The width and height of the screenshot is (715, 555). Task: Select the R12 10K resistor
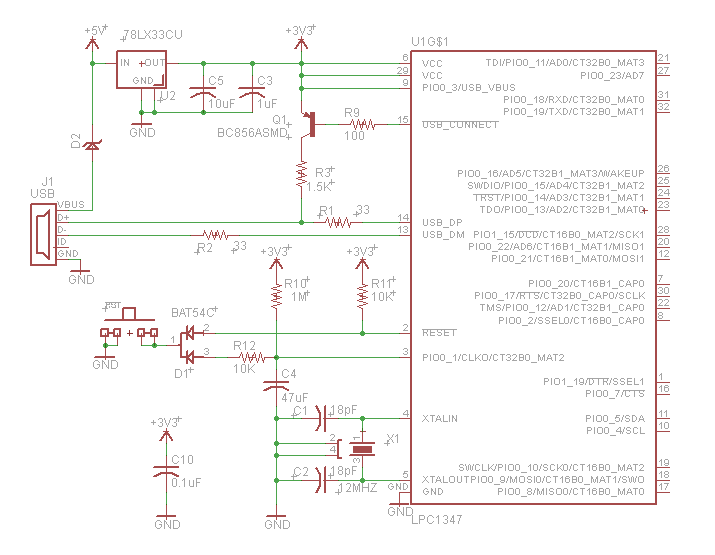252,358
